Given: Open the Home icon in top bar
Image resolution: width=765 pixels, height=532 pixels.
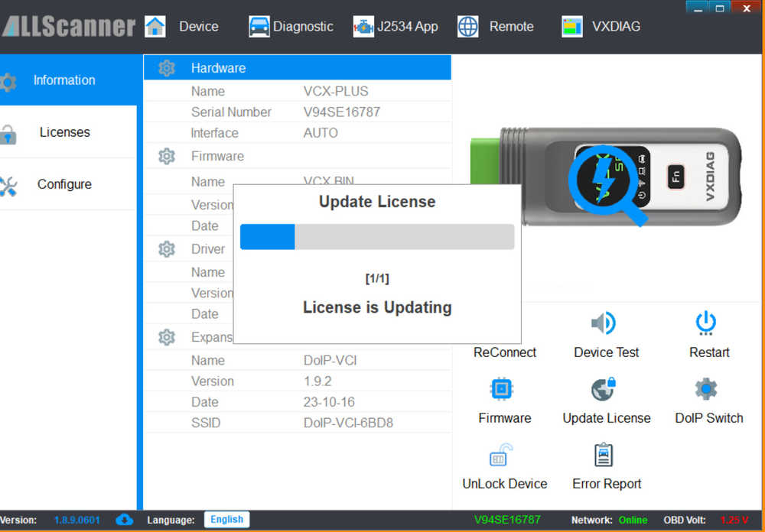Looking at the screenshot, I should (155, 26).
